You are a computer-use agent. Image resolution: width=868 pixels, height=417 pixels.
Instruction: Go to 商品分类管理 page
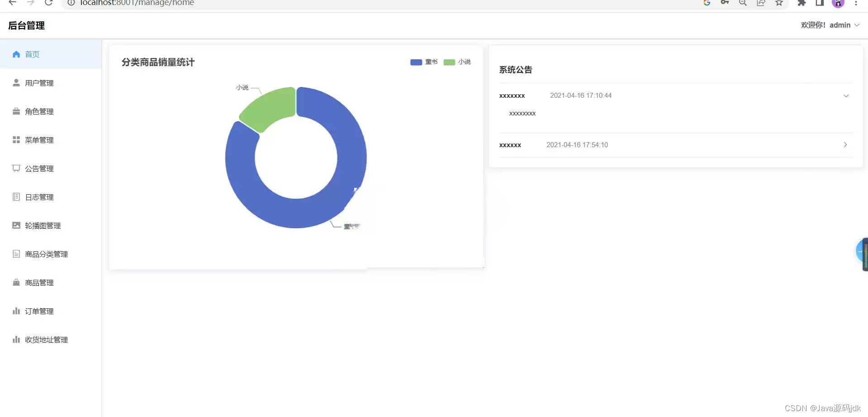51,254
